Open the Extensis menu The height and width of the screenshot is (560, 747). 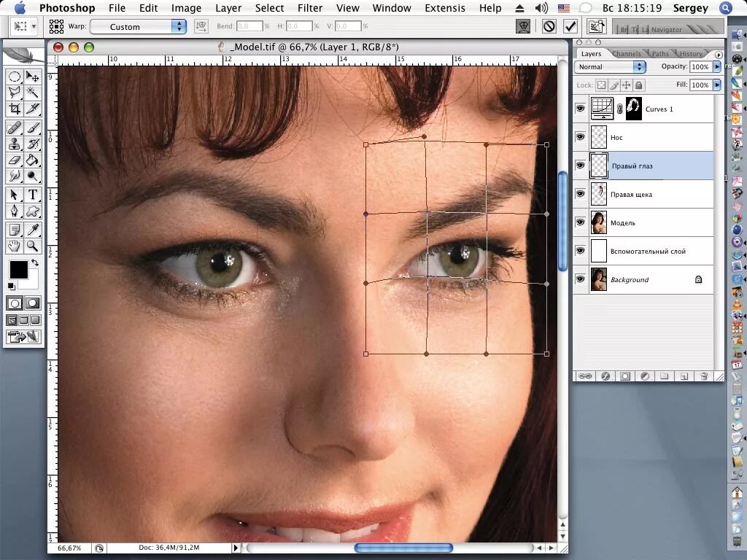444,8
